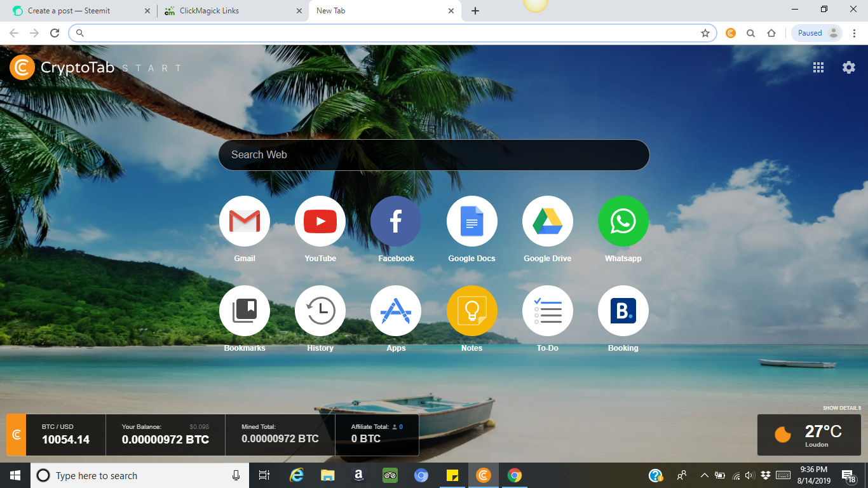Open Chrome's three-dot menu

click(x=854, y=33)
